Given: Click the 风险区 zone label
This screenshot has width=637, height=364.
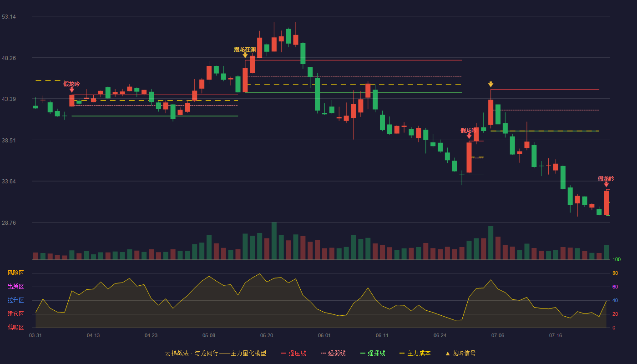Looking at the screenshot, I should click(16, 273).
